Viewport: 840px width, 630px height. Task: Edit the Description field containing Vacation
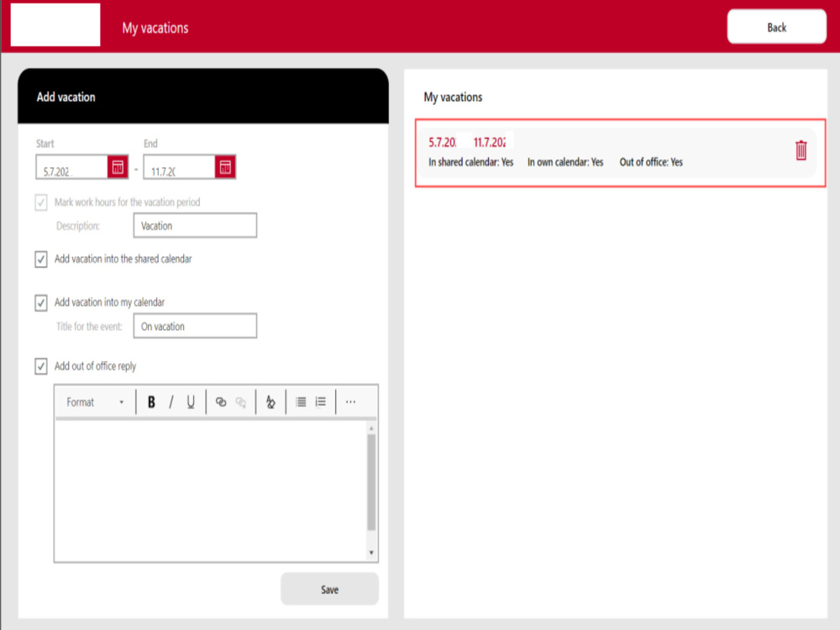195,225
